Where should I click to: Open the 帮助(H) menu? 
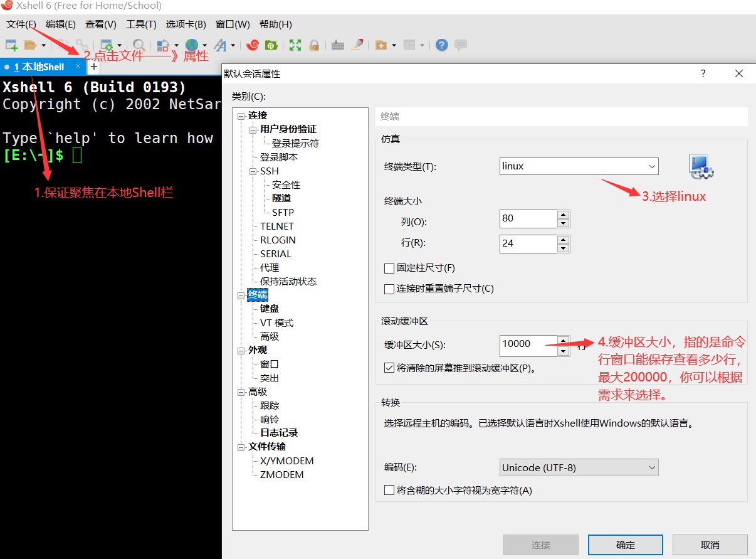tap(275, 24)
